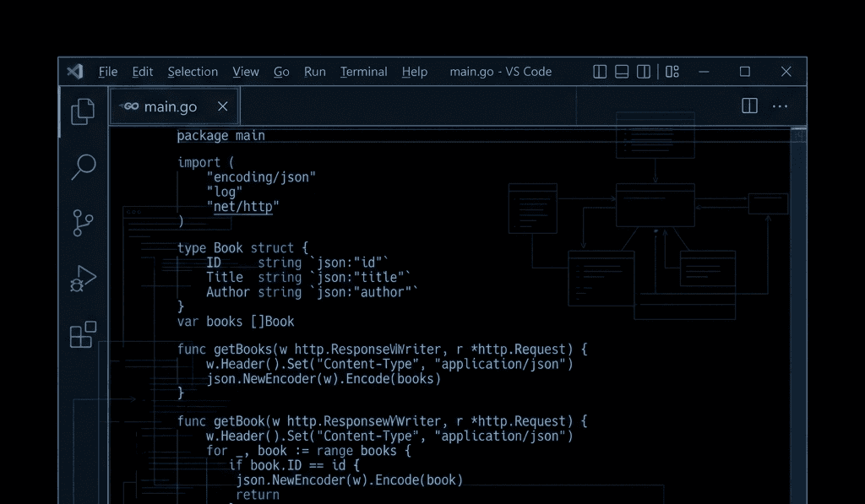
Task: Toggle the primary side bar layout icon
Action: click(x=600, y=72)
